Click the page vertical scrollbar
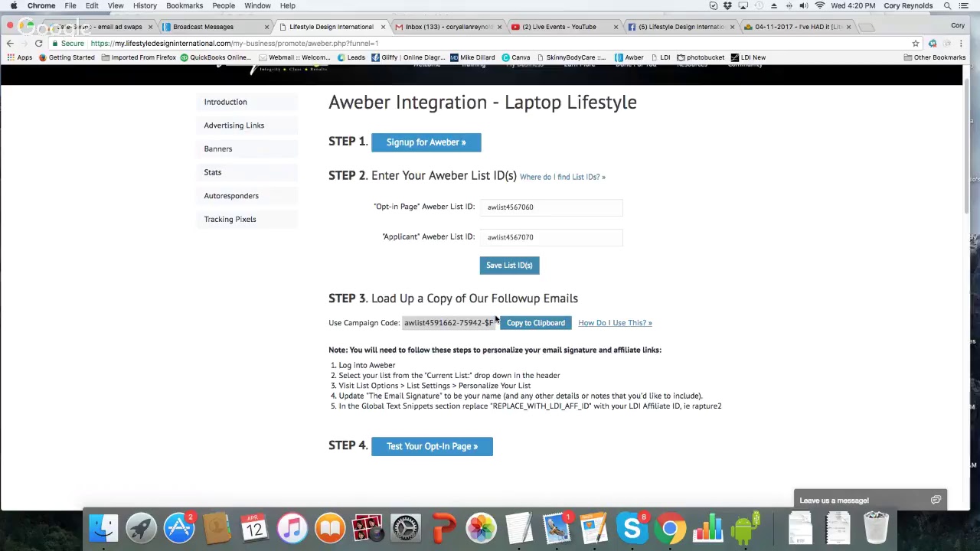980x551 pixels. [967, 145]
